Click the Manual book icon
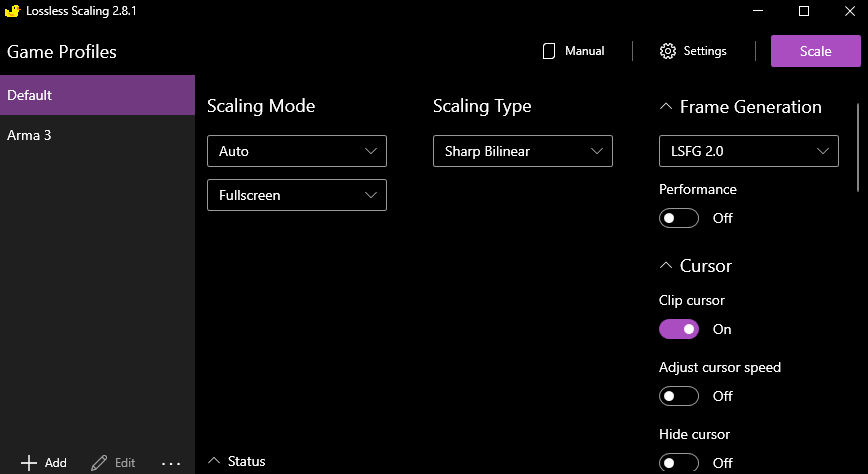Screen dimensions: 868x474 click(548, 51)
